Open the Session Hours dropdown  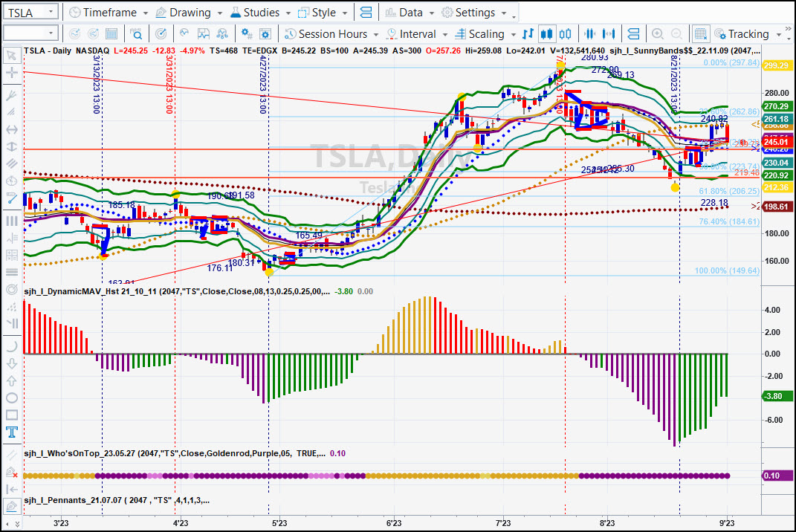point(331,34)
